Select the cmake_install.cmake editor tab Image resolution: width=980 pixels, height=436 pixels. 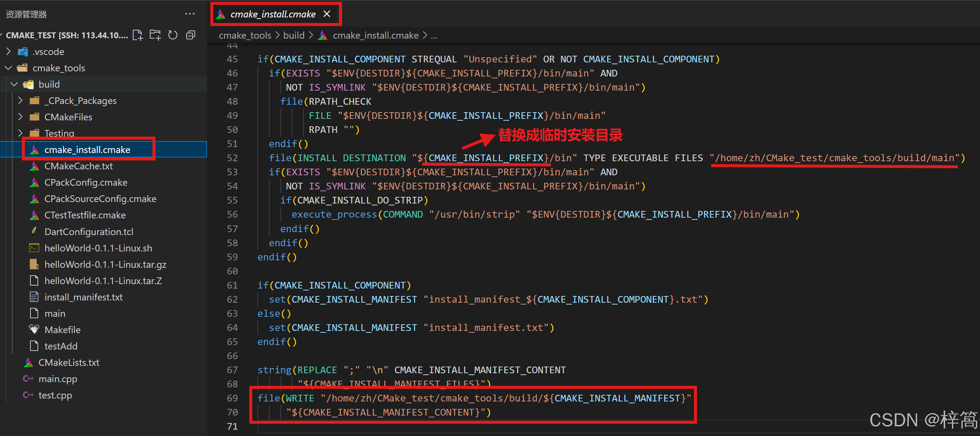pyautogui.click(x=272, y=14)
